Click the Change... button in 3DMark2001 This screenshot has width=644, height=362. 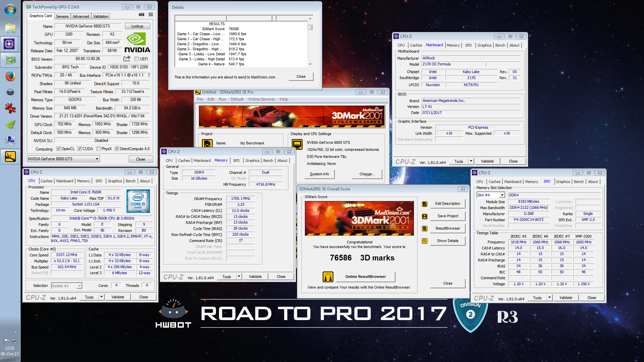367,174
